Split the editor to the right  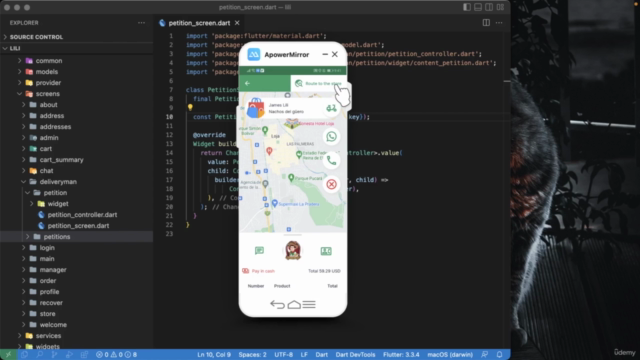486,23
